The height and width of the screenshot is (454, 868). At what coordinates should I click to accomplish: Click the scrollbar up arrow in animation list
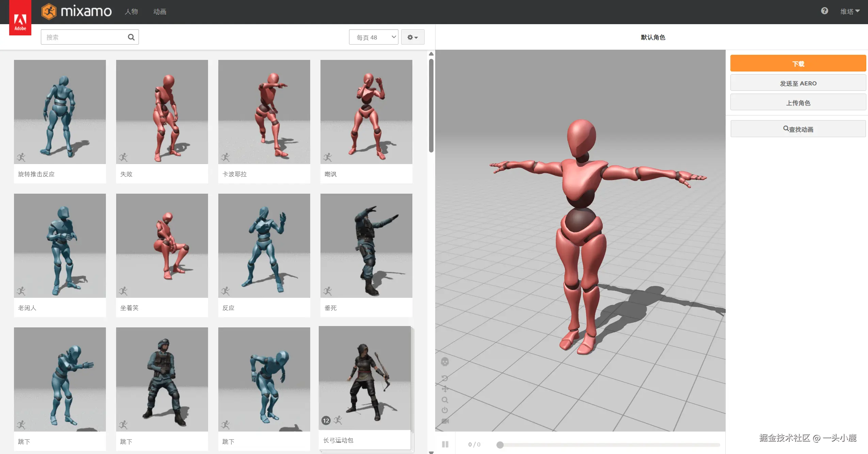tap(431, 54)
